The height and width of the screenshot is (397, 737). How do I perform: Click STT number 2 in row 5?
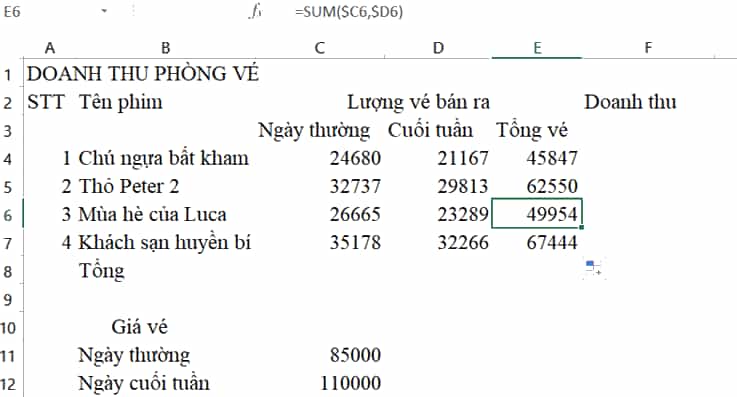click(x=66, y=187)
